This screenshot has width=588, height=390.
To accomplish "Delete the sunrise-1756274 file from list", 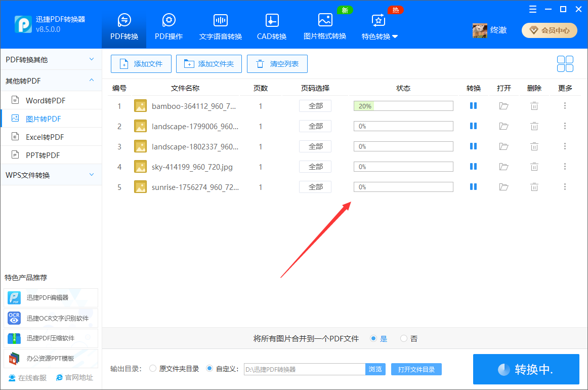I will point(534,187).
